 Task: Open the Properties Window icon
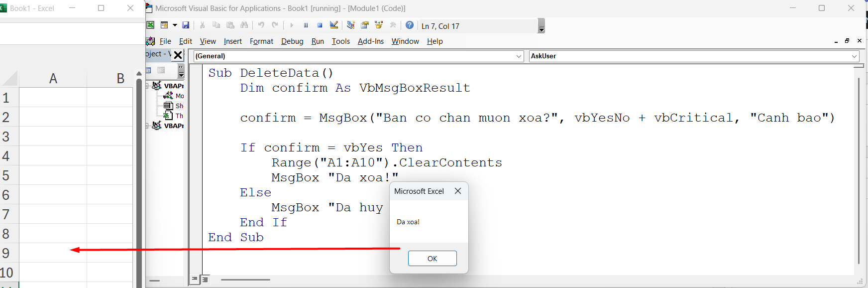click(365, 25)
